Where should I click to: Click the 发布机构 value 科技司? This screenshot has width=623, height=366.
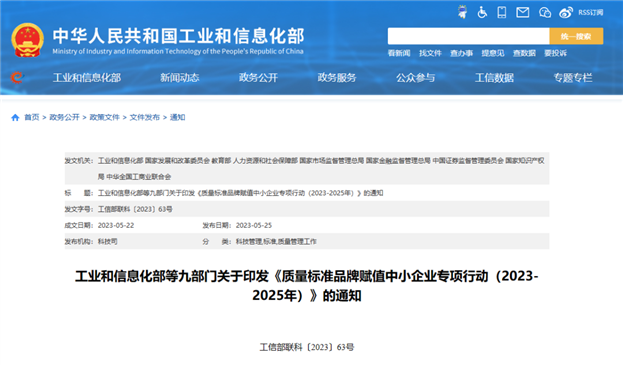(108, 242)
